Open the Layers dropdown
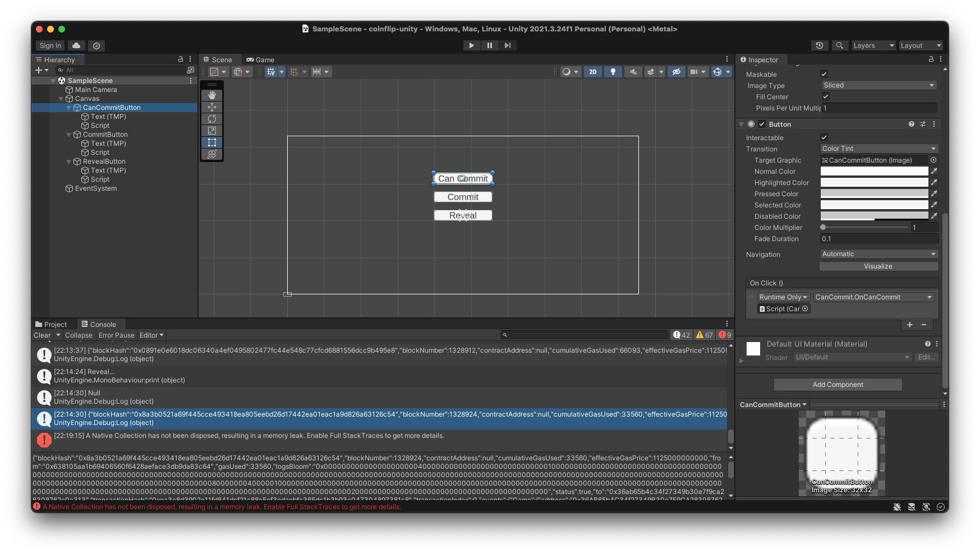The width and height of the screenshot is (980, 554). [x=873, y=45]
